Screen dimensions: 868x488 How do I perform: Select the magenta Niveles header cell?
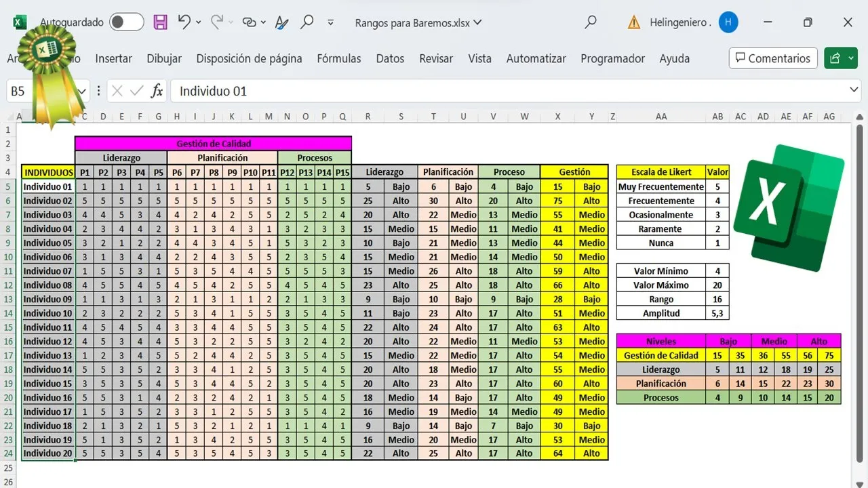661,342
